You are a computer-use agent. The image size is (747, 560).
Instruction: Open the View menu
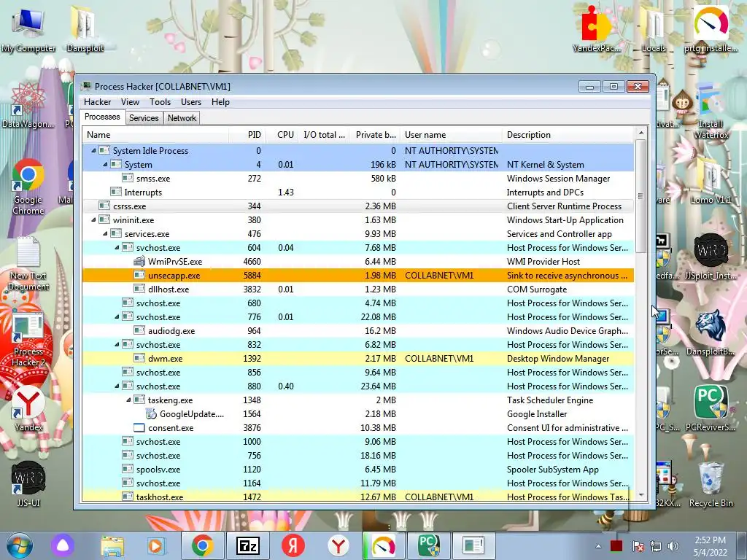point(130,102)
